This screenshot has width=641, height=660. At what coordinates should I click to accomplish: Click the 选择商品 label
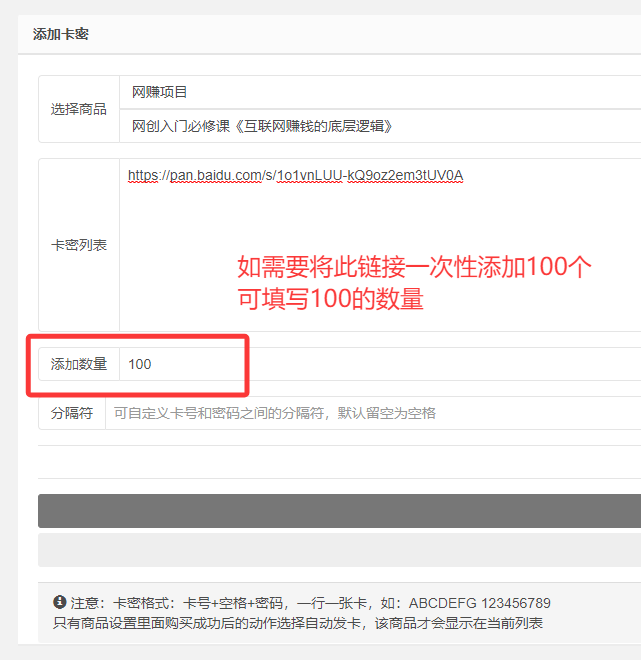(79, 109)
